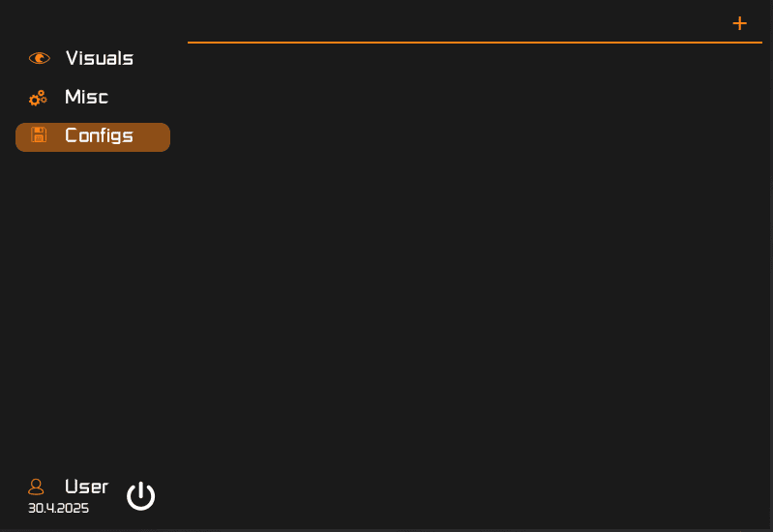This screenshot has height=532, width=773.
Task: Select the Configs tab text
Action: pos(99,135)
